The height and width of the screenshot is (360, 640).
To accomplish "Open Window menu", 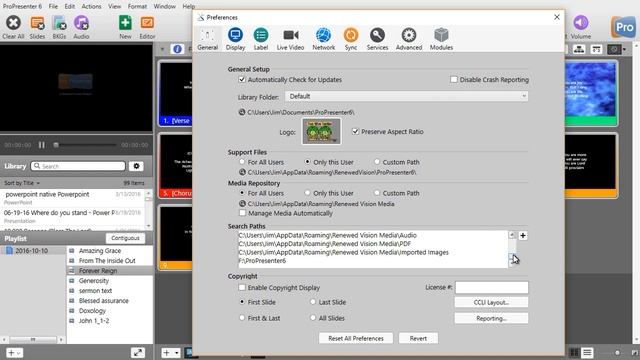I will [164, 7].
